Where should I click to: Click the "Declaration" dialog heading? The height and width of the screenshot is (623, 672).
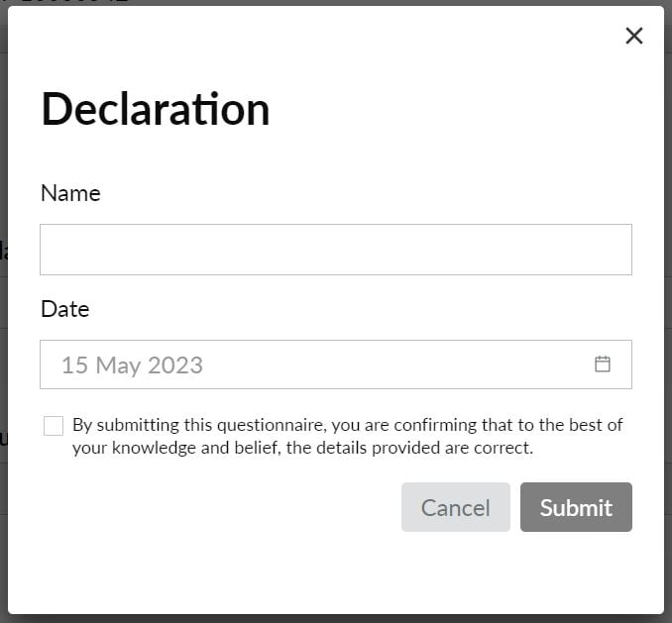(x=156, y=109)
